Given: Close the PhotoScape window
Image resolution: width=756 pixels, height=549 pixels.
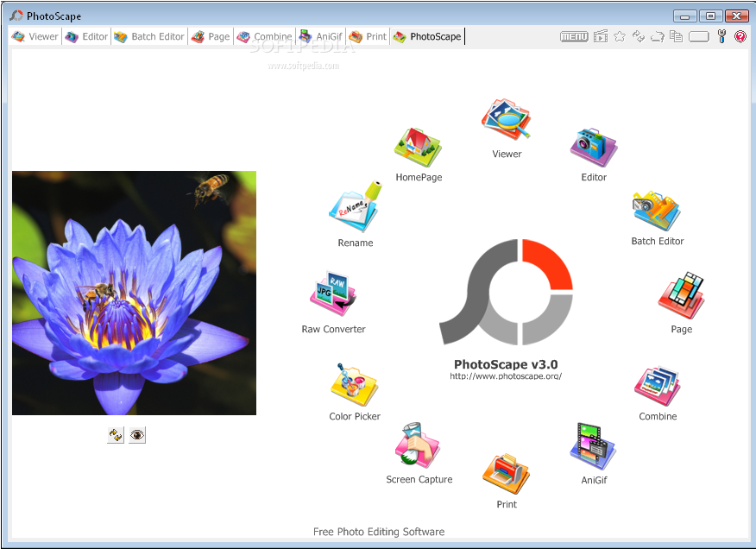Looking at the screenshot, I should pyautogui.click(x=736, y=16).
